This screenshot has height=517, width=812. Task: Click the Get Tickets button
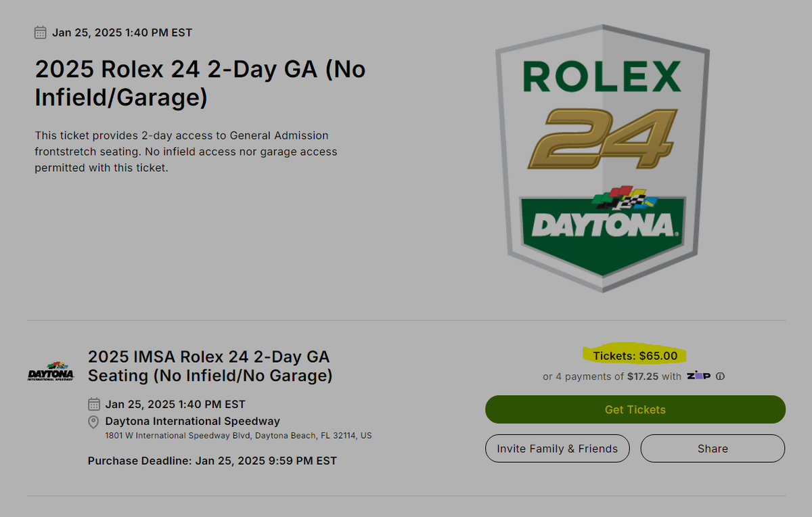tap(635, 409)
